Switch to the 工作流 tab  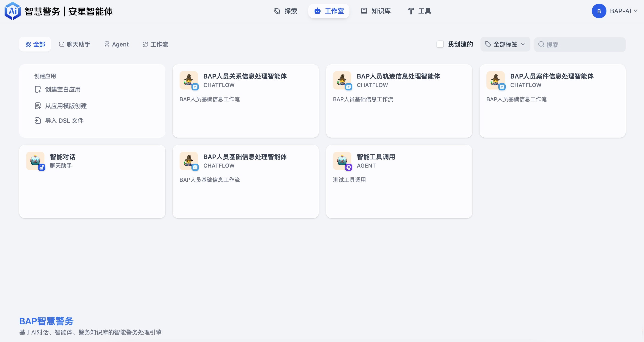155,44
